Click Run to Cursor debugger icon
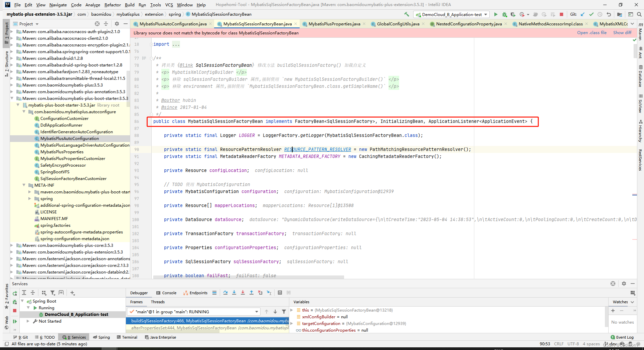 click(269, 293)
